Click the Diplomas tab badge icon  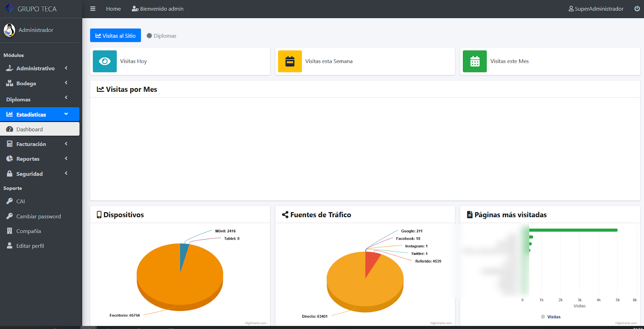click(x=149, y=35)
